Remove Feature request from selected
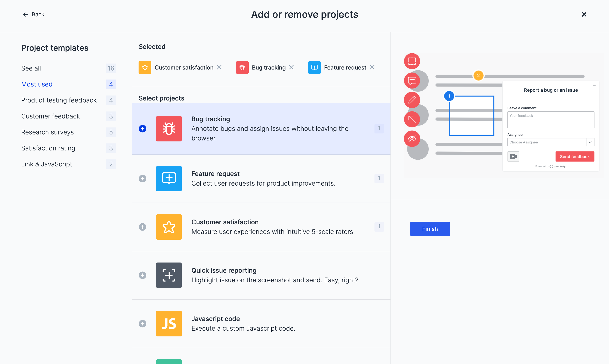Screen dimensions: 609x364 (x=372, y=67)
